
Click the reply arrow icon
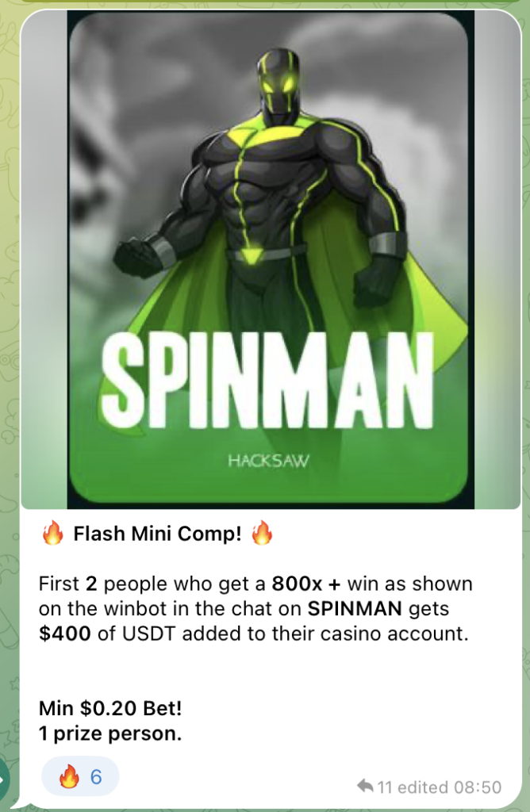coord(365,786)
